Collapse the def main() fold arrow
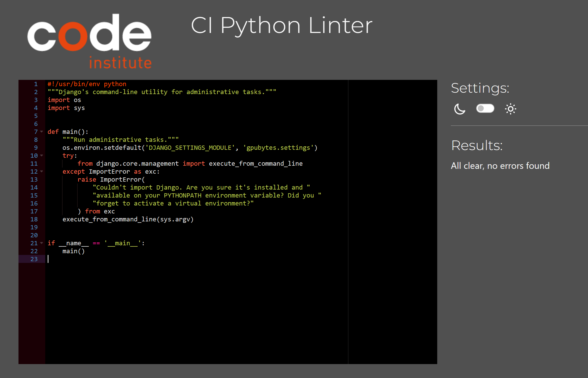588x378 pixels. point(42,132)
